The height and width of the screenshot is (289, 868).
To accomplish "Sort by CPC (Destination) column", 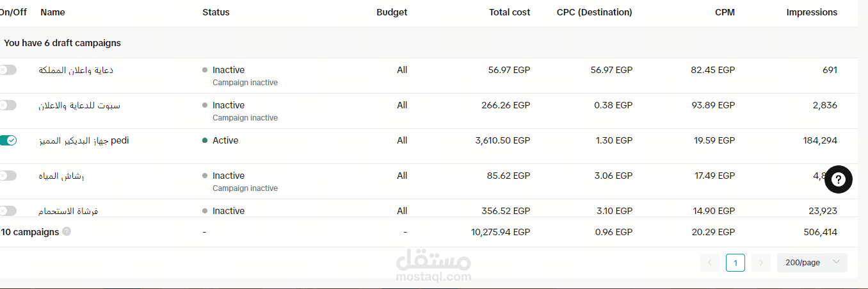I will (x=594, y=12).
